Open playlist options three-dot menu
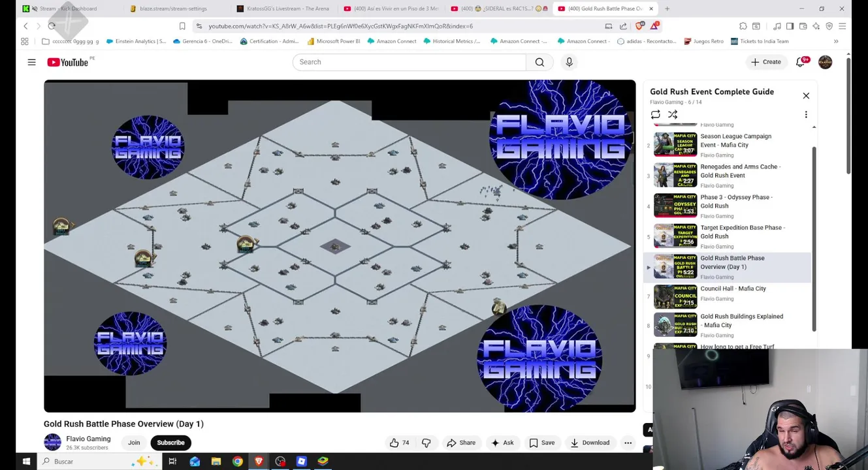 (x=806, y=114)
